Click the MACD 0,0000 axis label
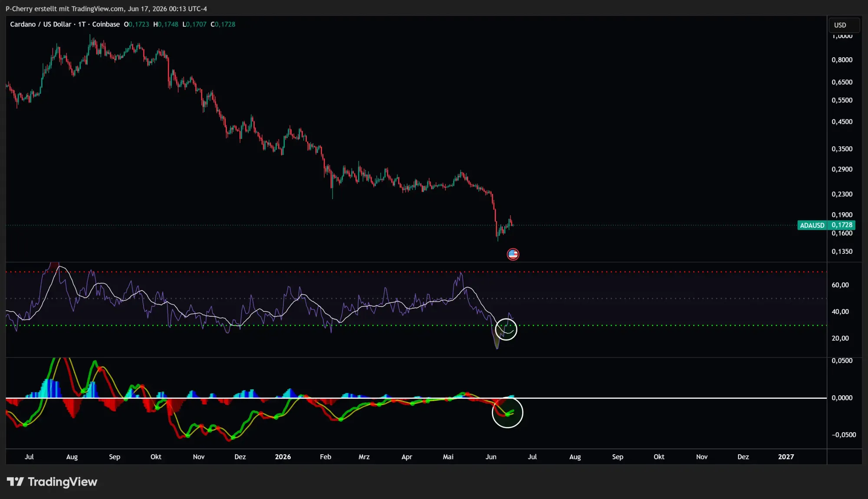Screen dimensions: 868x499 pos(842,398)
